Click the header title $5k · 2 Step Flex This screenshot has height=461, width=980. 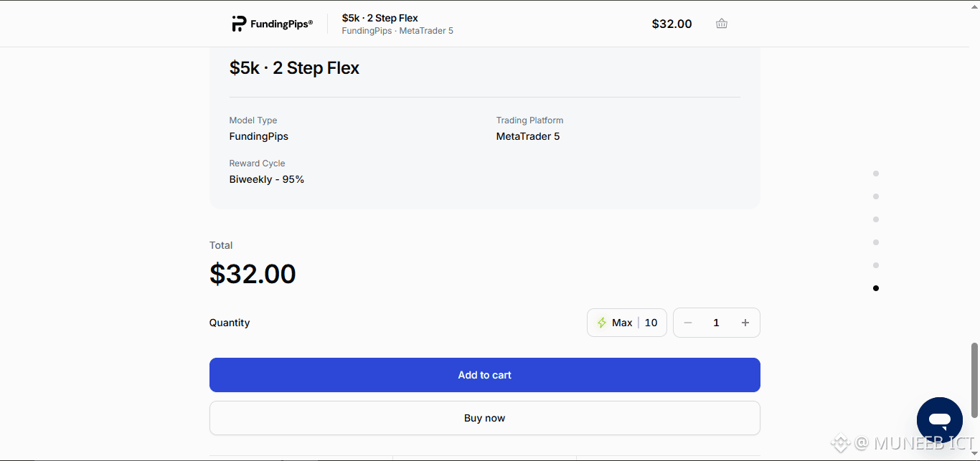(x=380, y=18)
